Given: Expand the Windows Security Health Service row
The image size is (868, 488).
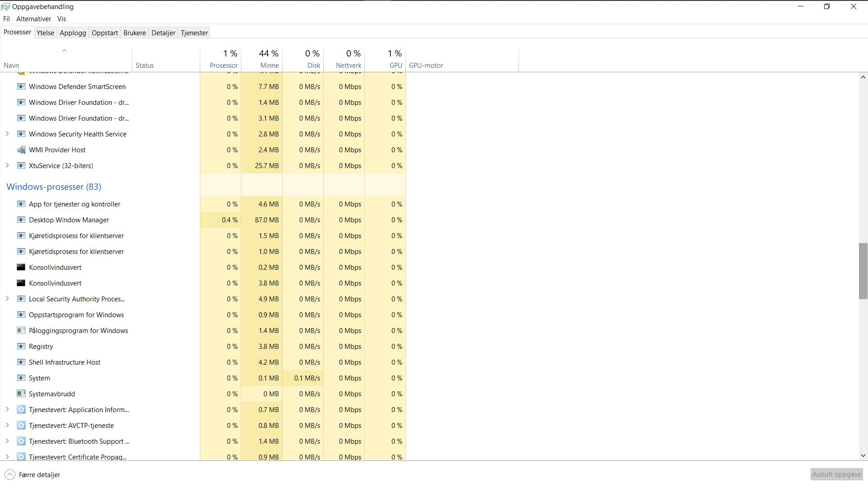Looking at the screenshot, I should (7, 134).
